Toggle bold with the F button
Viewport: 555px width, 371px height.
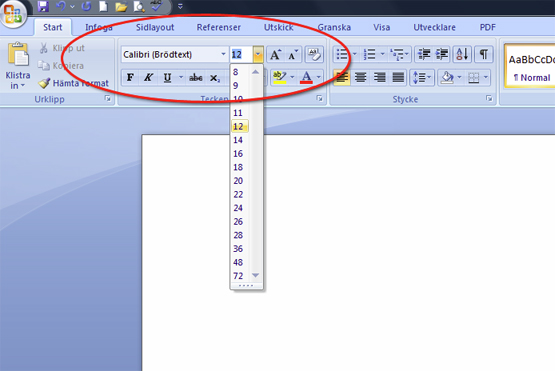point(130,77)
